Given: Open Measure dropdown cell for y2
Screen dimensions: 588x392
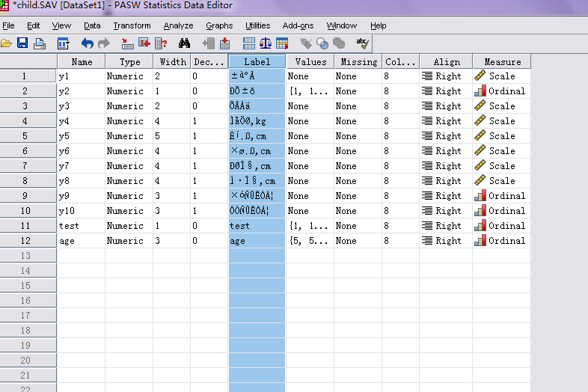Looking at the screenshot, I should pos(501,91).
